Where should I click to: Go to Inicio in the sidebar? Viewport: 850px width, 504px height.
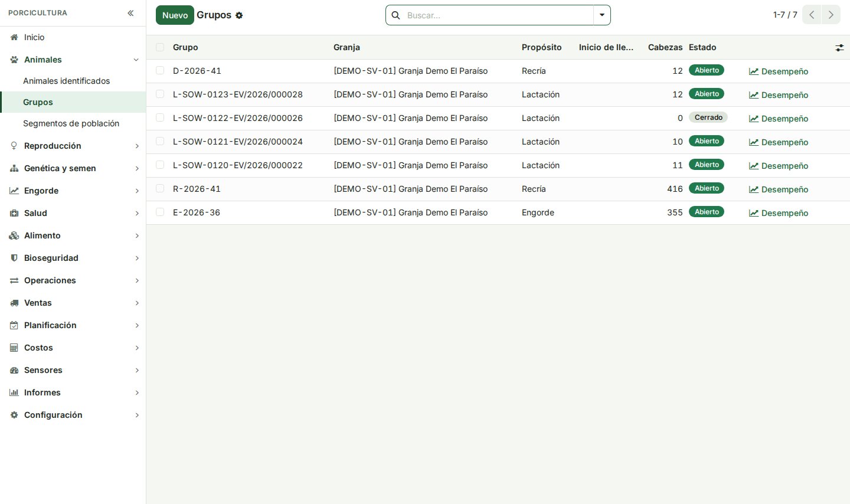[x=73, y=37]
